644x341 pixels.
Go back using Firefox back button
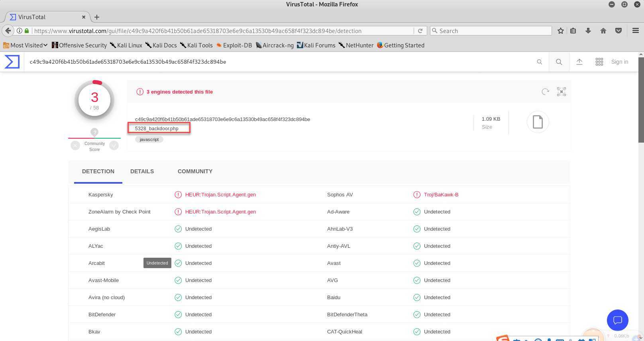8,31
